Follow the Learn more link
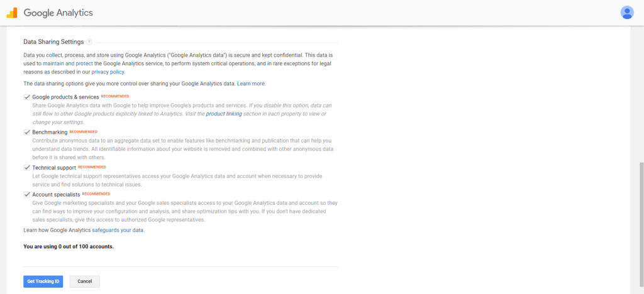 (x=251, y=84)
